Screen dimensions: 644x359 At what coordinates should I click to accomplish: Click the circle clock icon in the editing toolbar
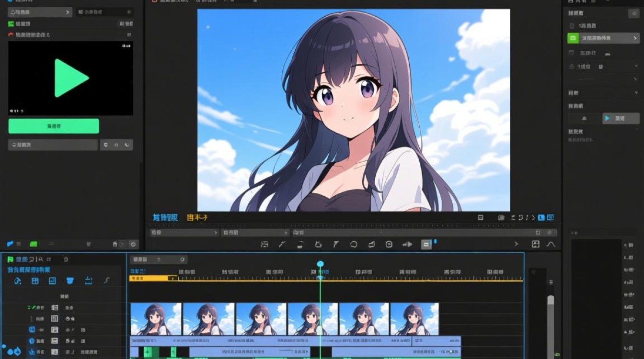coord(389,244)
